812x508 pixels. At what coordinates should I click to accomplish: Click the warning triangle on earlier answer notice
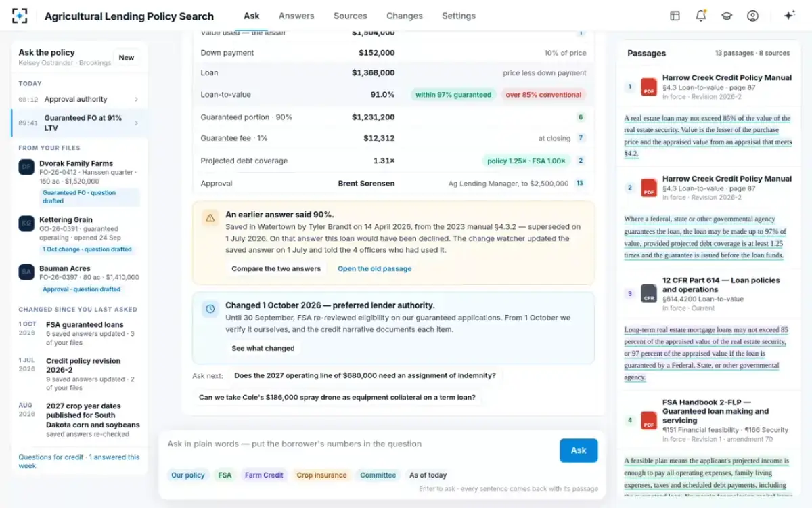[210, 218]
